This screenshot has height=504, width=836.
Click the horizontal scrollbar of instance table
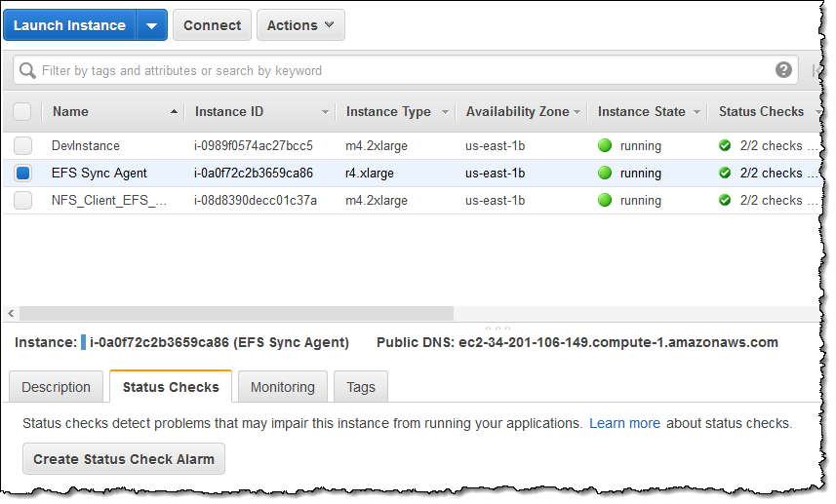[x=234, y=314]
